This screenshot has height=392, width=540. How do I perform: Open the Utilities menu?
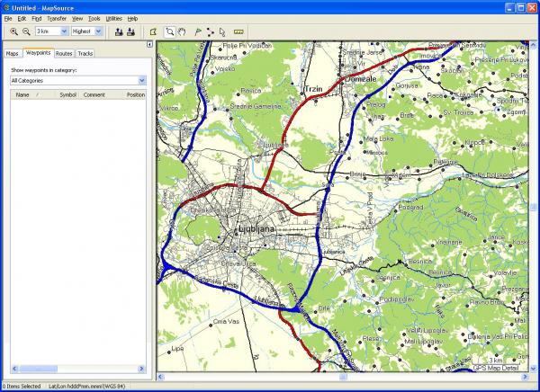click(x=113, y=18)
